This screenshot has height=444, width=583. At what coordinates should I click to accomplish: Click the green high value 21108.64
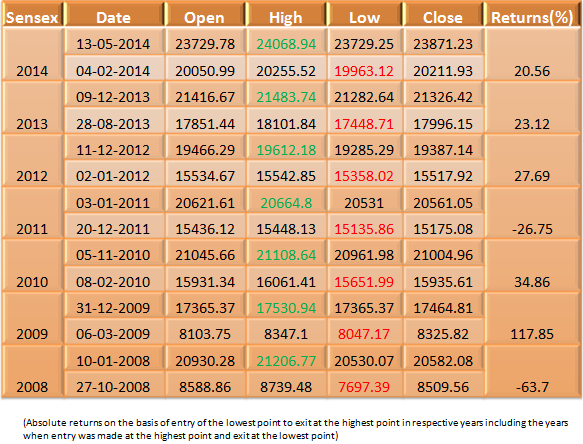tap(286, 255)
